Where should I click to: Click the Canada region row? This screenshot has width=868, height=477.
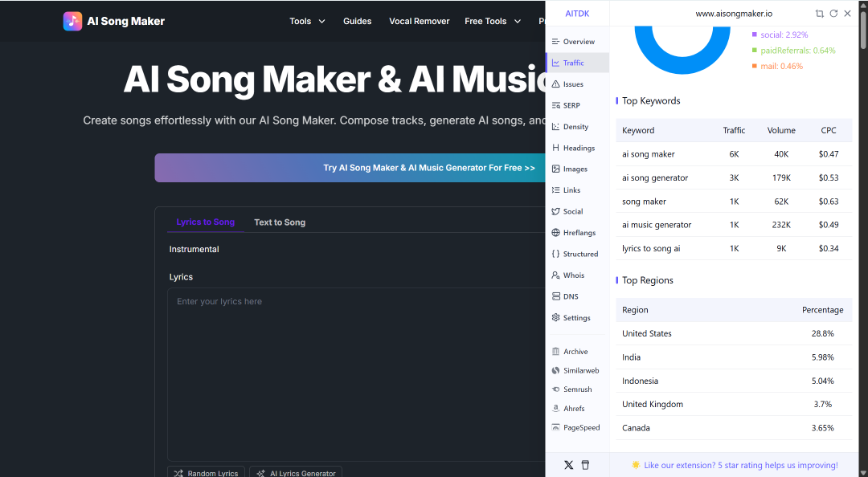734,428
